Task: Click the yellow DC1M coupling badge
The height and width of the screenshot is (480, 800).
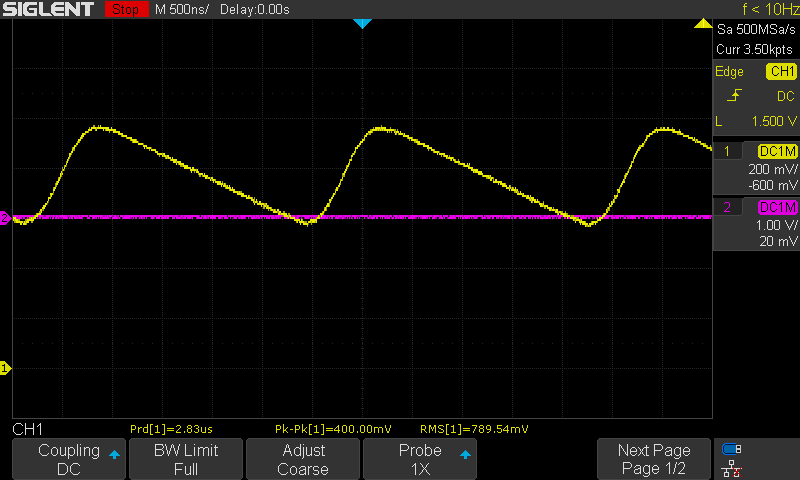Action: point(778,151)
